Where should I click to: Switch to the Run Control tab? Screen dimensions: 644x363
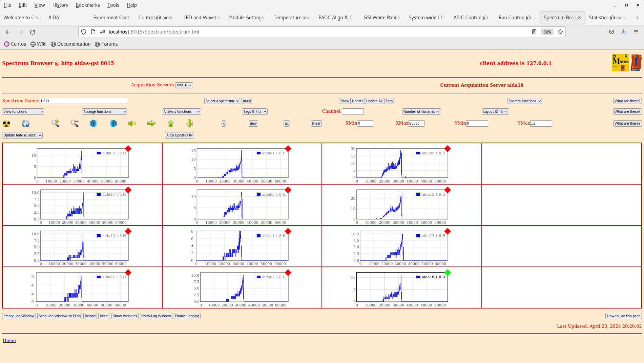click(517, 18)
